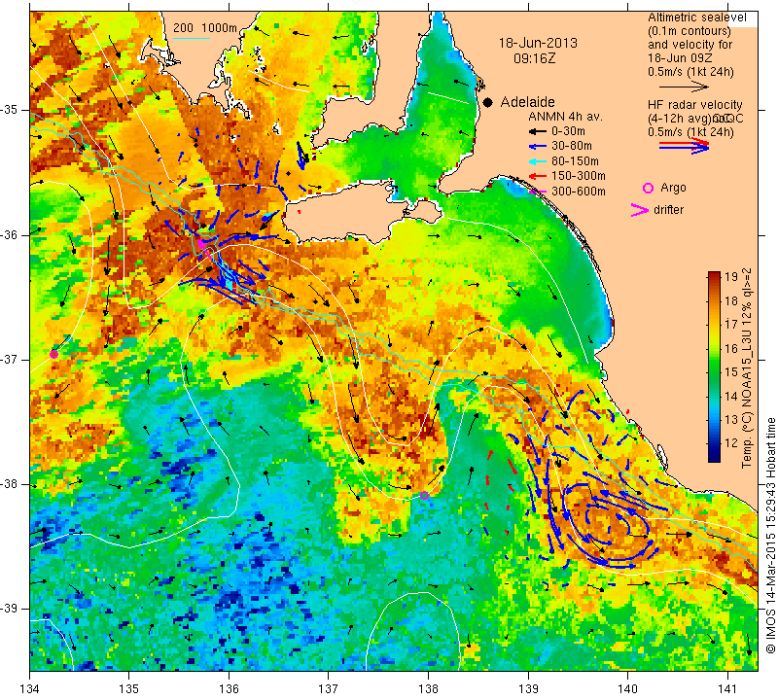Click the dark red 19 degree colorbar top

point(714,276)
